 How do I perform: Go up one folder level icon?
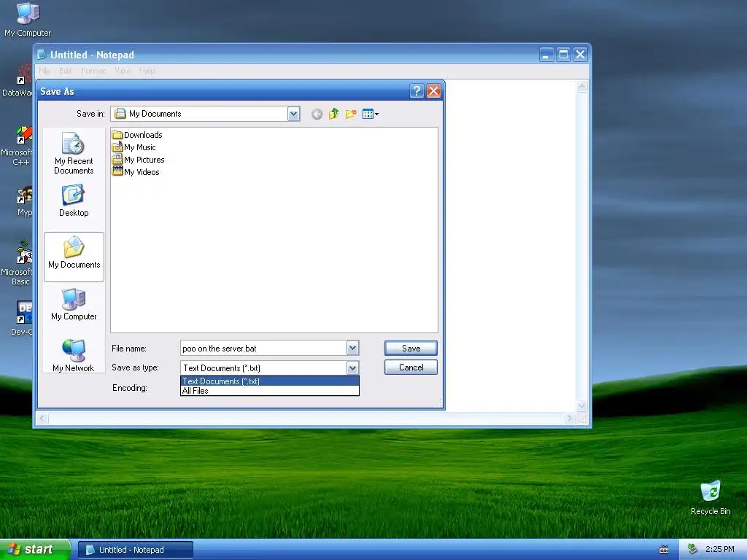pos(333,114)
